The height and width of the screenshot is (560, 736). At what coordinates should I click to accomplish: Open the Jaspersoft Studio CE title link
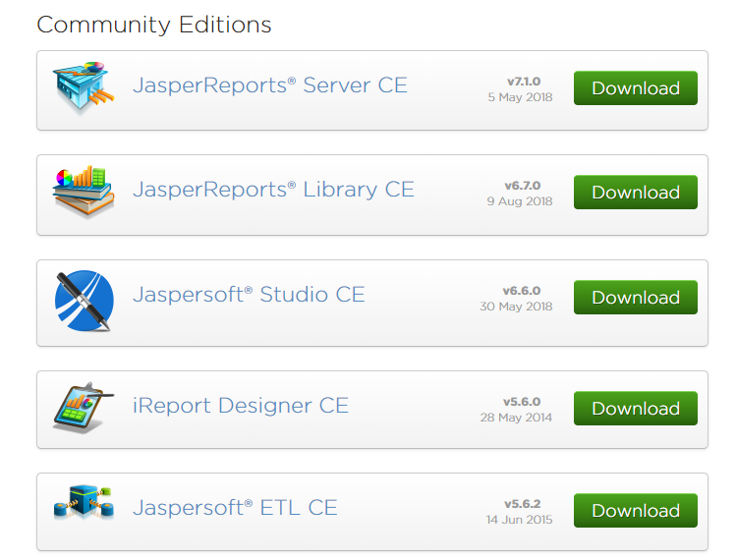(249, 295)
